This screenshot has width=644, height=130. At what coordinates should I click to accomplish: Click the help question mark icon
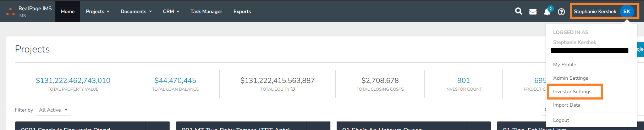(561, 12)
